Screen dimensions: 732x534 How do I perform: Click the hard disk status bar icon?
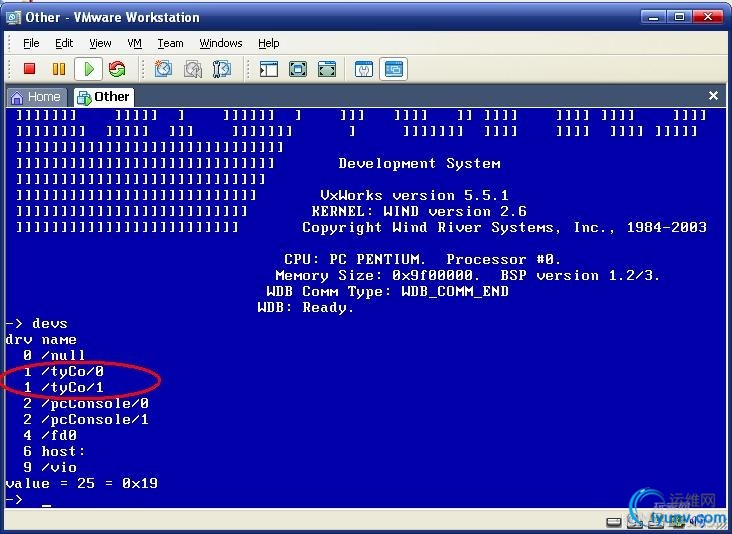(x=613, y=522)
